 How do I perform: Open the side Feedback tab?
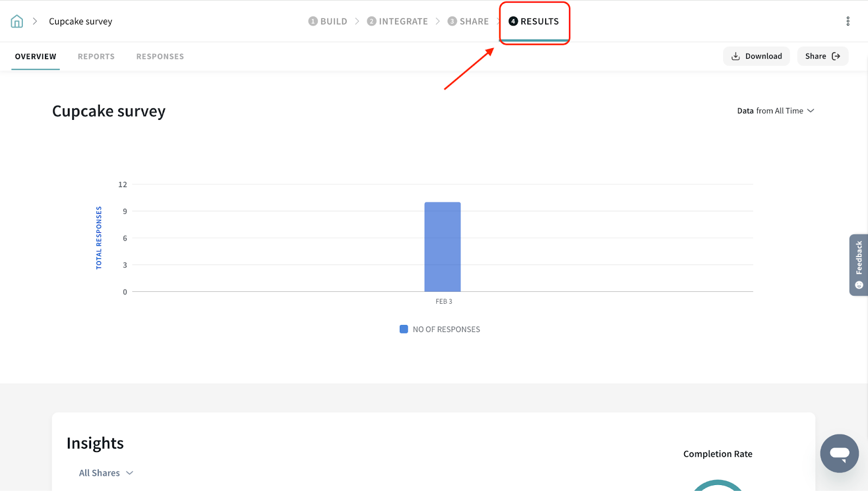(859, 265)
